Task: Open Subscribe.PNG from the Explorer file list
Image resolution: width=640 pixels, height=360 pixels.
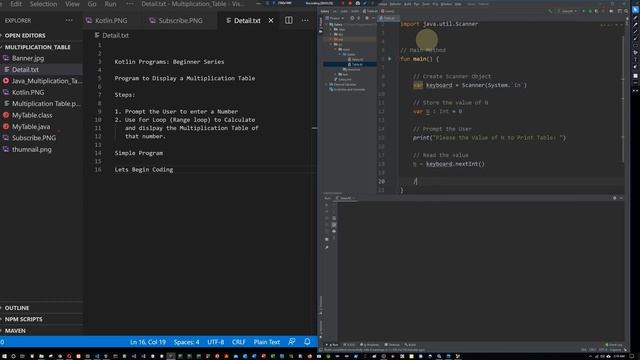Action: 34,138
